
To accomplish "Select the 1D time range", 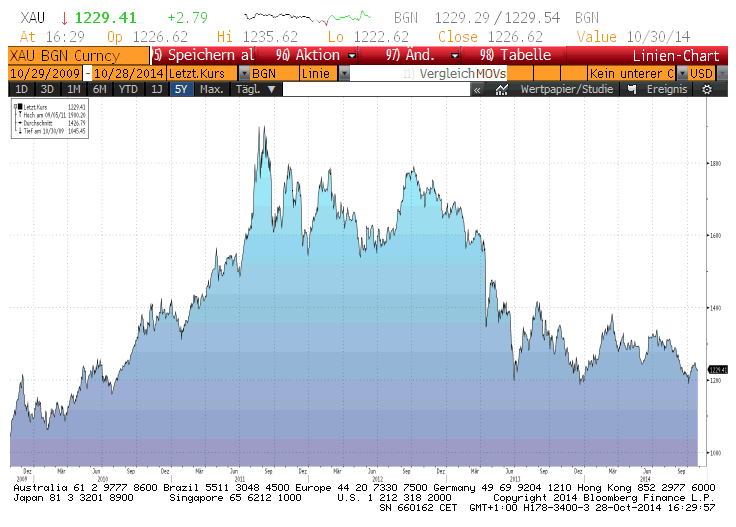I will coord(20,89).
